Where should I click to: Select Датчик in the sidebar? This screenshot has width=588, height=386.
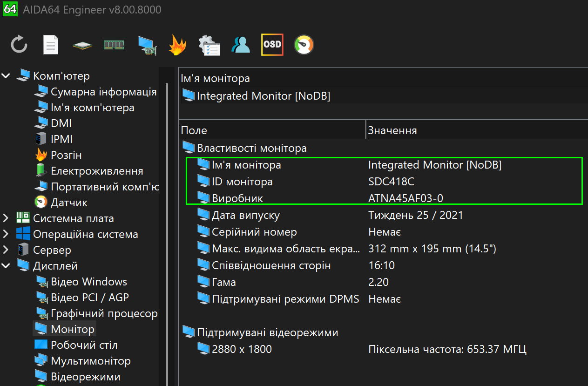tap(69, 203)
